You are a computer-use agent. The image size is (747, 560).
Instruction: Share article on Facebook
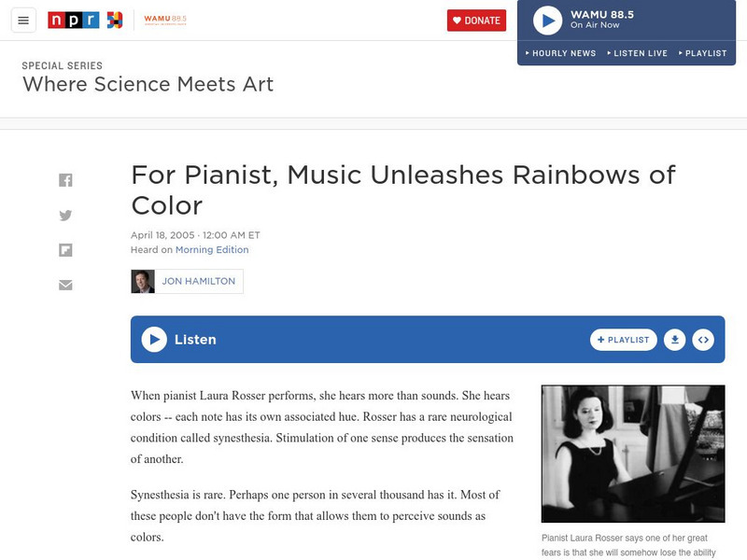point(65,180)
